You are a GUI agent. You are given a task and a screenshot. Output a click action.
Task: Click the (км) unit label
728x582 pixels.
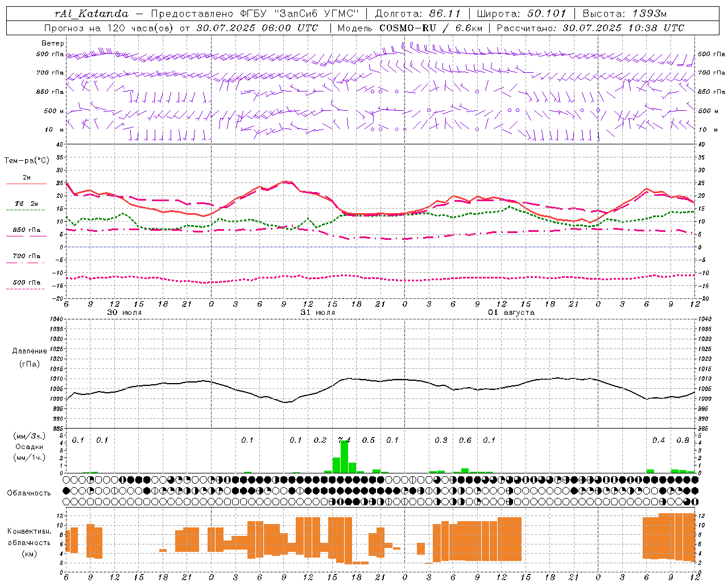tap(30, 553)
